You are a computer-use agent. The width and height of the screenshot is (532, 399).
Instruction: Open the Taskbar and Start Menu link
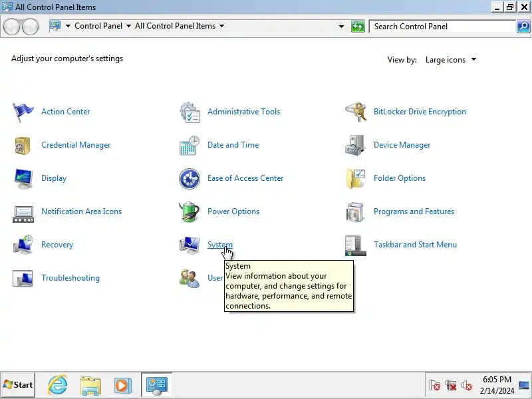pos(415,245)
